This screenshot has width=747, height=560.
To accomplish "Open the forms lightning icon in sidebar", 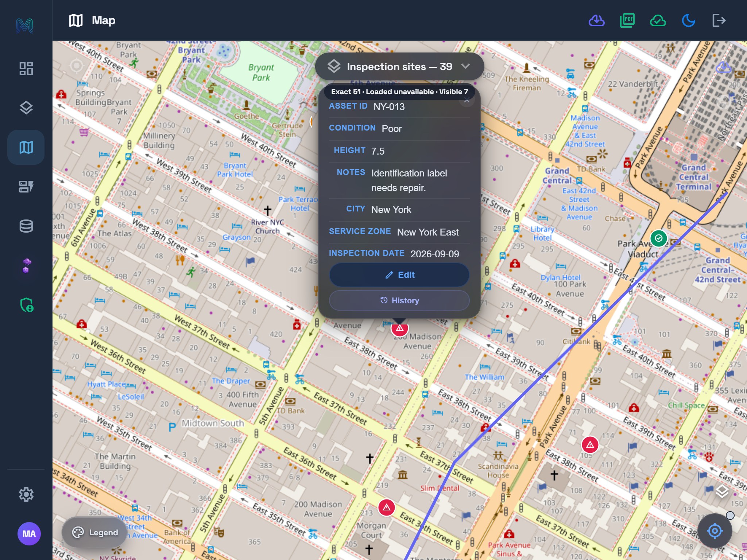I will [x=26, y=187].
